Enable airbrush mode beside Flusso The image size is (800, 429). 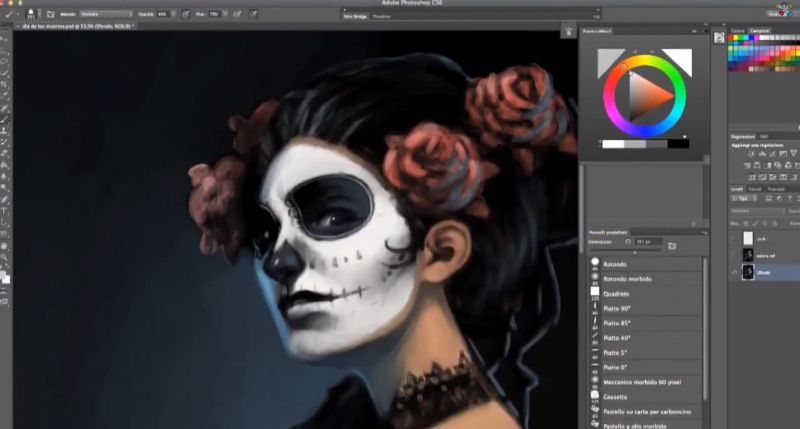coord(237,14)
